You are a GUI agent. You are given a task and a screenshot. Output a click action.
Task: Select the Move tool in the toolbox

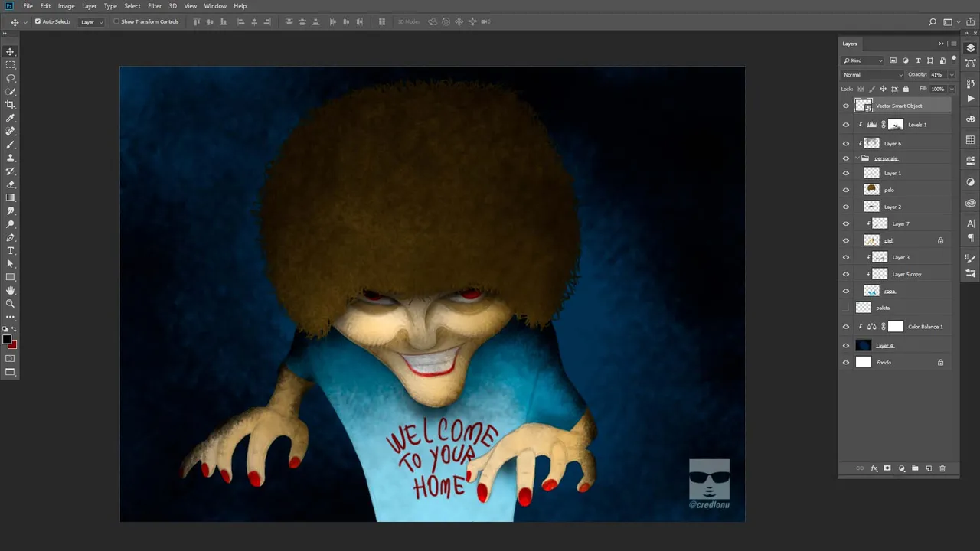point(10,51)
